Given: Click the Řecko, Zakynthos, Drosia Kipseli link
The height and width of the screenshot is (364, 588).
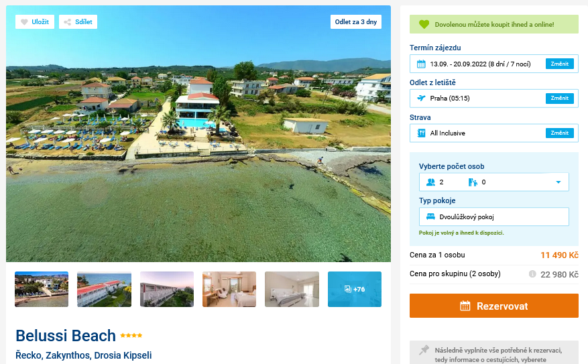Looking at the screenshot, I should pyautogui.click(x=84, y=355).
